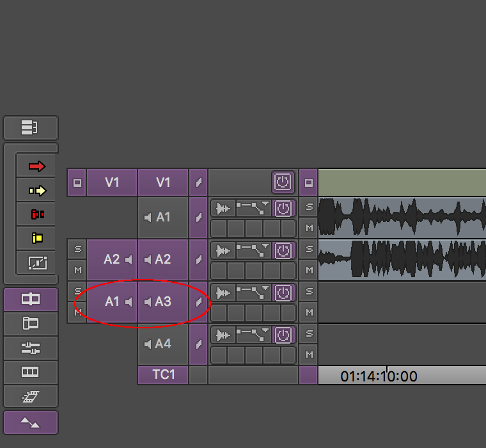Select the A3 record track selector
Screen dimensions: 486x448
(163, 301)
